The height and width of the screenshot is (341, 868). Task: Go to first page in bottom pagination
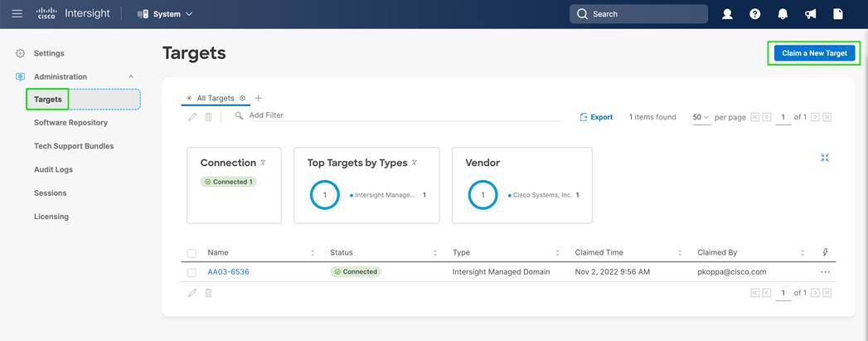click(755, 293)
